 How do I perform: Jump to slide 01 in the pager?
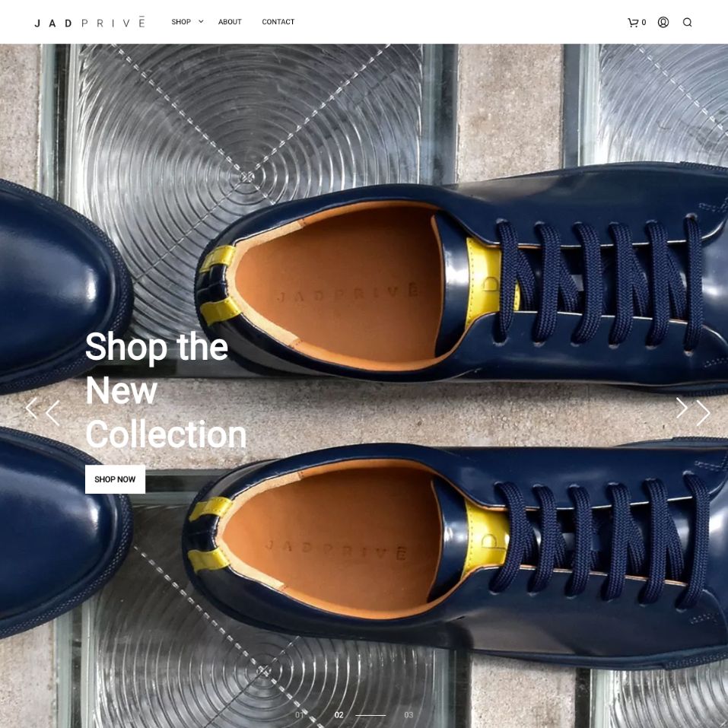click(x=300, y=715)
